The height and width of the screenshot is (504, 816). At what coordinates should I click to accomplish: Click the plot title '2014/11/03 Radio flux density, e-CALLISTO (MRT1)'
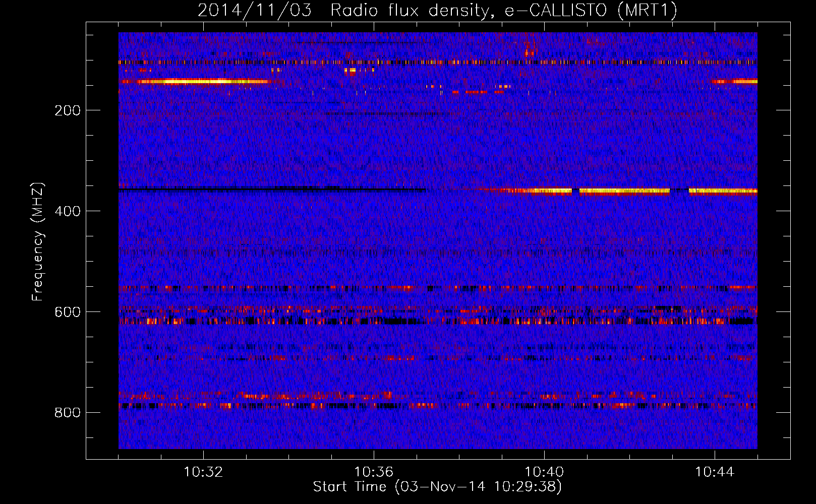pos(437,10)
